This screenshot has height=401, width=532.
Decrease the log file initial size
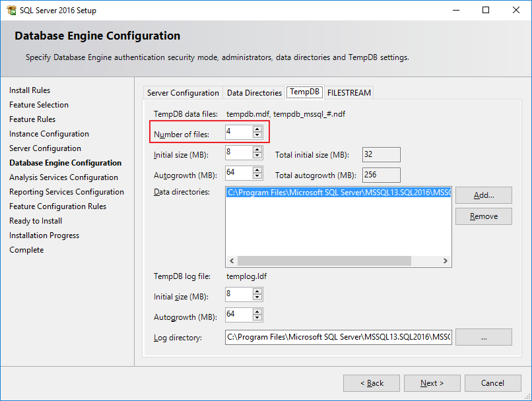point(257,297)
